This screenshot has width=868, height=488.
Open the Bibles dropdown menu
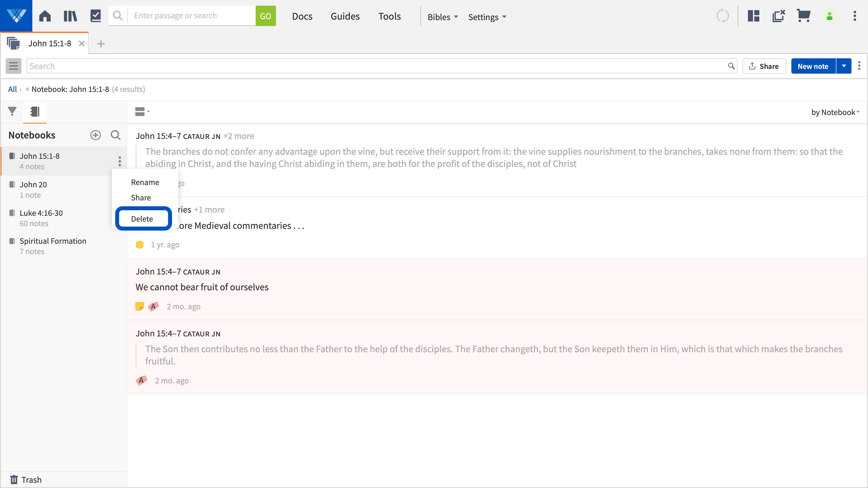click(443, 17)
